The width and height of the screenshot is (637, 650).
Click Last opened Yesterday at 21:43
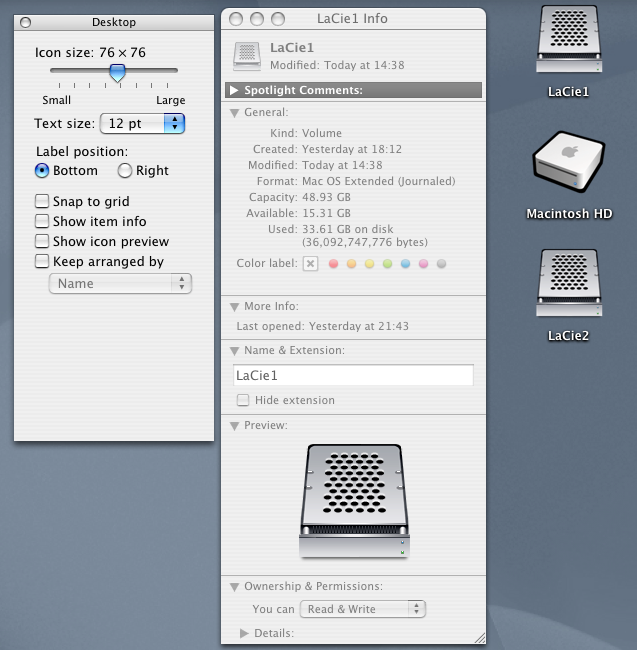click(x=322, y=326)
